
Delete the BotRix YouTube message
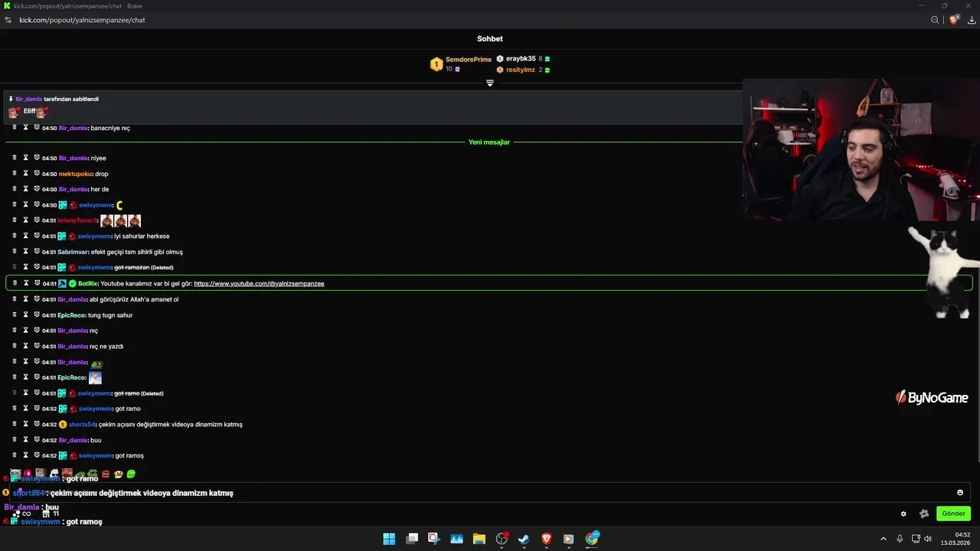coord(14,283)
